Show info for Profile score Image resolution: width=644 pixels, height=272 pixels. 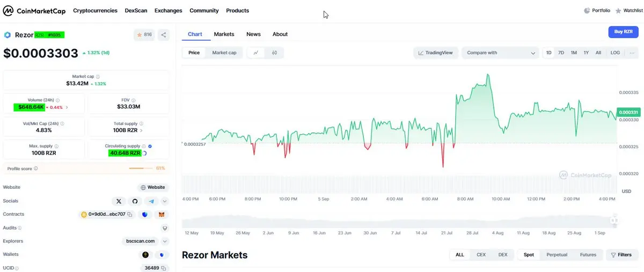(36, 168)
